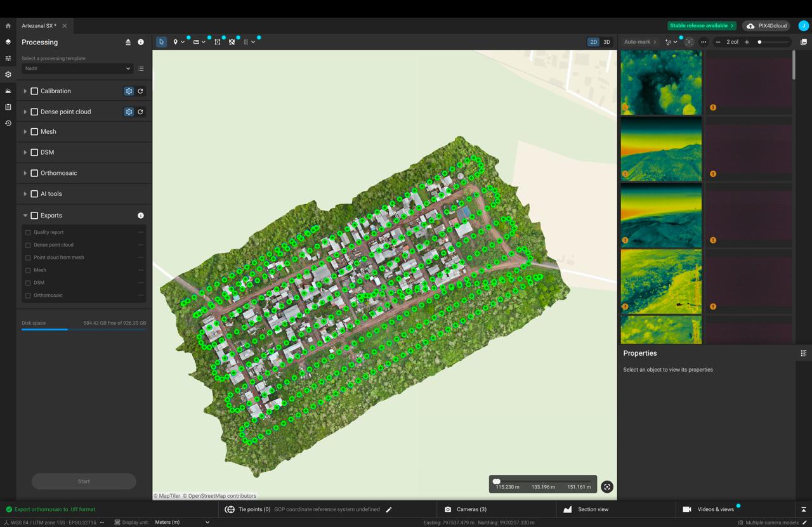This screenshot has width=812, height=527.
Task: Show info about the Processing panel
Action: (x=141, y=42)
